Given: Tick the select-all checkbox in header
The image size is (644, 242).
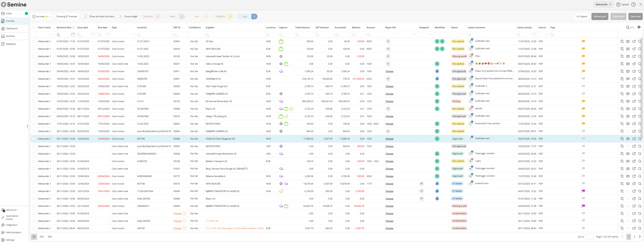Looking at the screenshot, I should point(34,28).
